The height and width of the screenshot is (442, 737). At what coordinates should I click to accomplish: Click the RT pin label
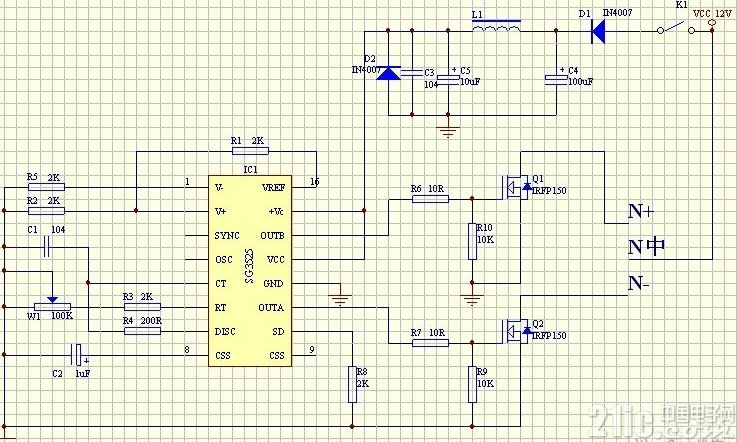(220, 308)
